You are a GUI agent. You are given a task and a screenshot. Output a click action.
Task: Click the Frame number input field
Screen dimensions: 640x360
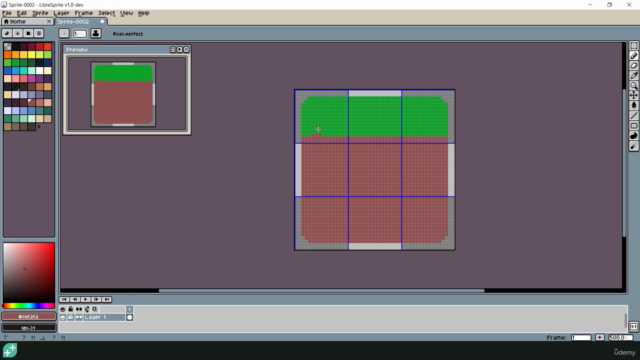click(581, 338)
